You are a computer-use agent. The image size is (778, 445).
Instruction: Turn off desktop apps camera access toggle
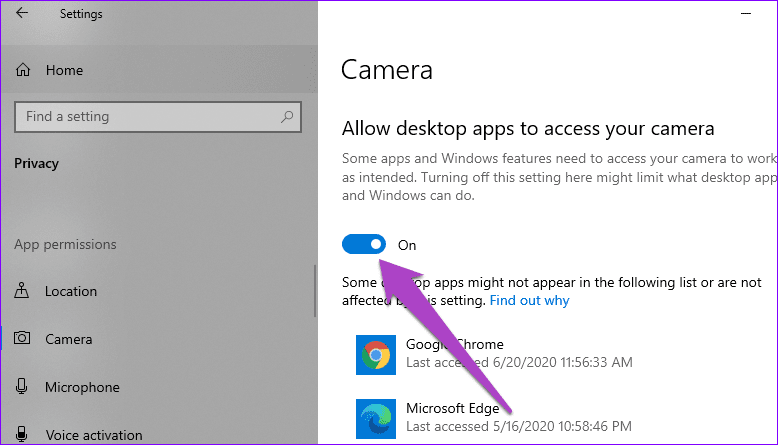pyautogui.click(x=364, y=244)
